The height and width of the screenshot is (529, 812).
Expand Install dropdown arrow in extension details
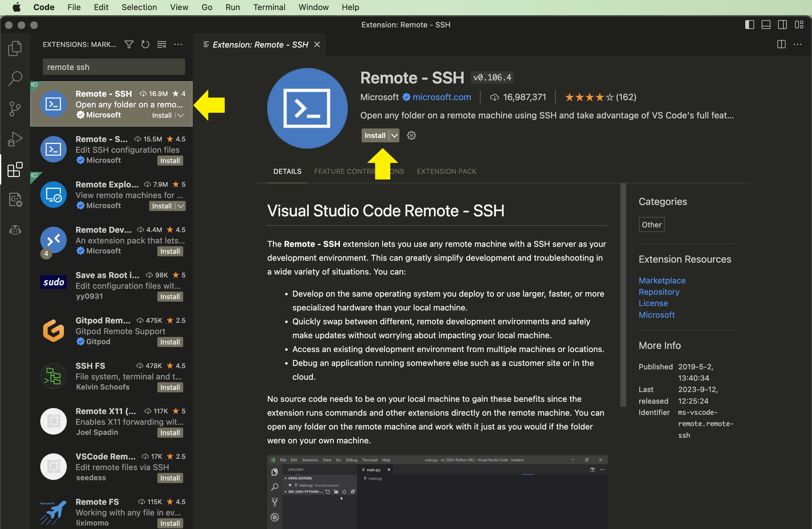pos(394,135)
